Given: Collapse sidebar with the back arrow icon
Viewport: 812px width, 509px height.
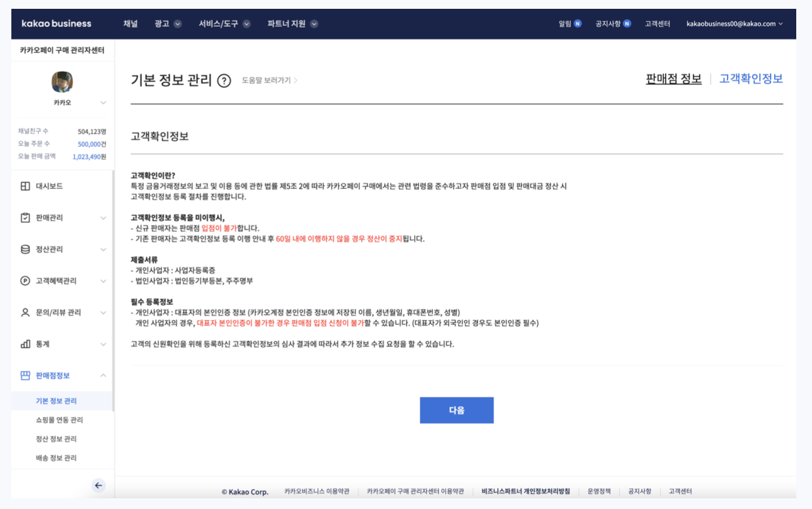Looking at the screenshot, I should point(98,485).
